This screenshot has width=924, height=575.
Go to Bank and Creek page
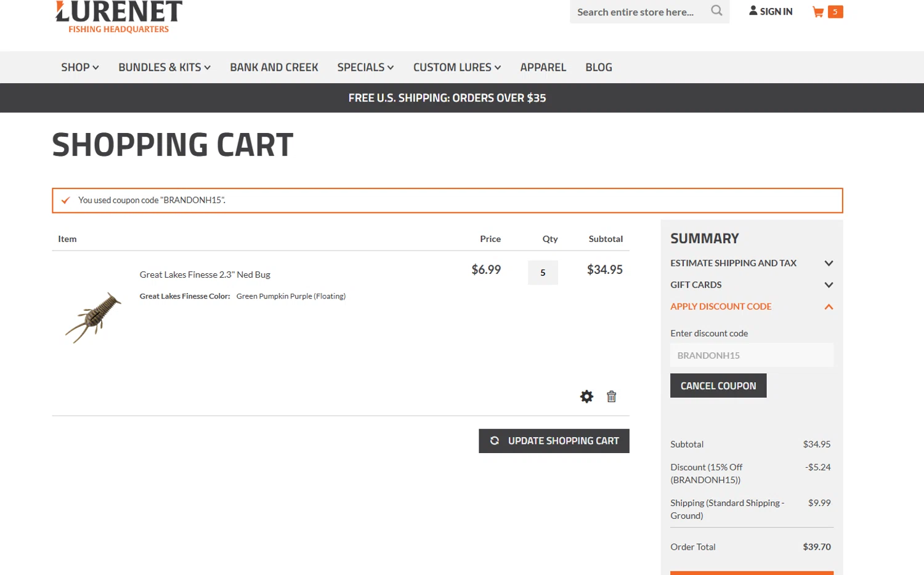click(274, 67)
